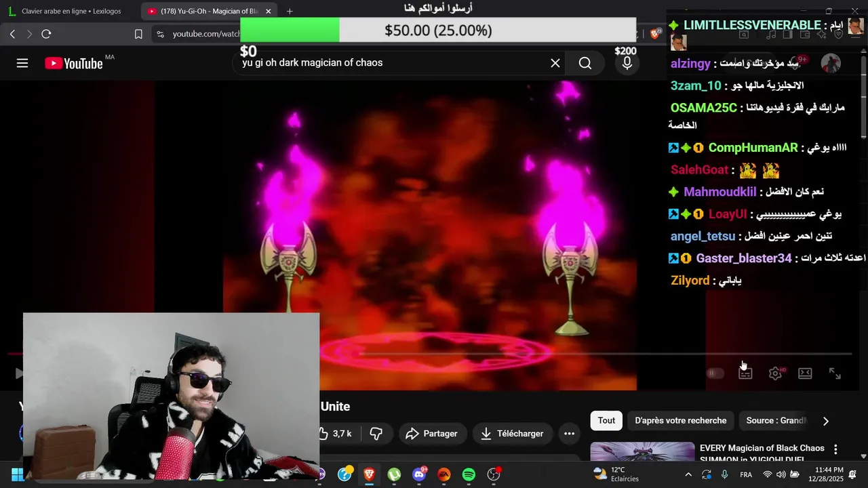This screenshot has height=488, width=868.
Task: Open the EA app on taskbar
Action: click(x=444, y=474)
